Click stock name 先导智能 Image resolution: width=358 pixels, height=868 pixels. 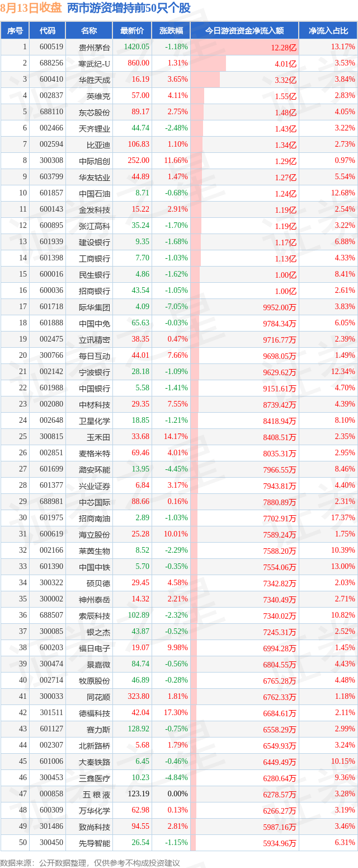tap(95, 843)
